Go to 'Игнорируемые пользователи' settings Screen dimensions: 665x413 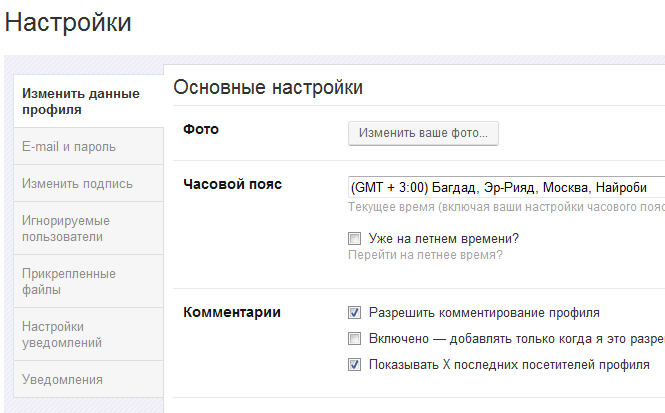click(x=66, y=228)
